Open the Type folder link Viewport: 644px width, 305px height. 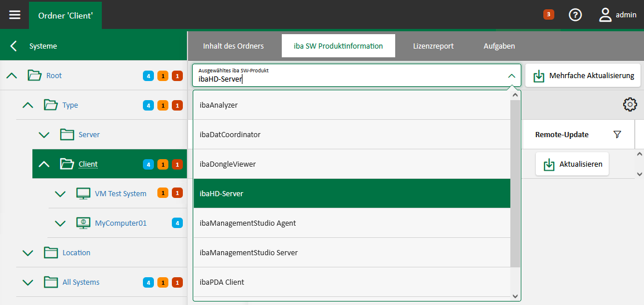[x=70, y=105]
